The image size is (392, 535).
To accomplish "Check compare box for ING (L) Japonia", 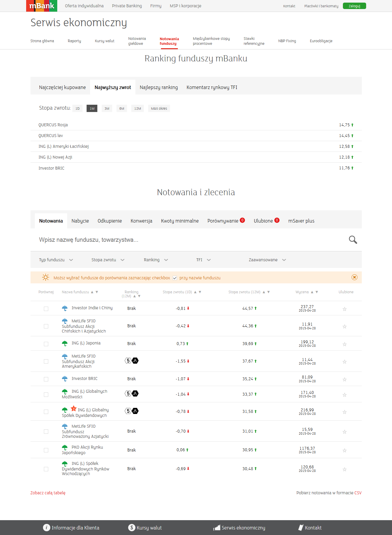I will pyautogui.click(x=46, y=344).
